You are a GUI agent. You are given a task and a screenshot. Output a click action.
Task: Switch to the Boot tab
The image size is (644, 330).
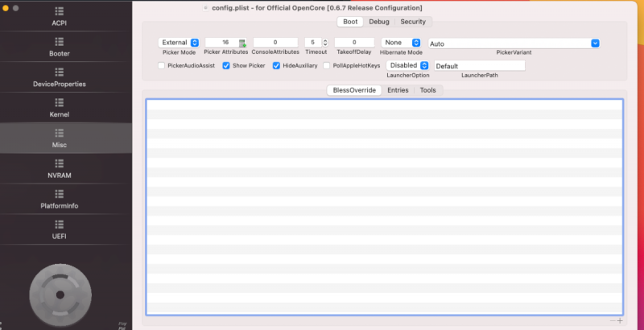(x=350, y=22)
